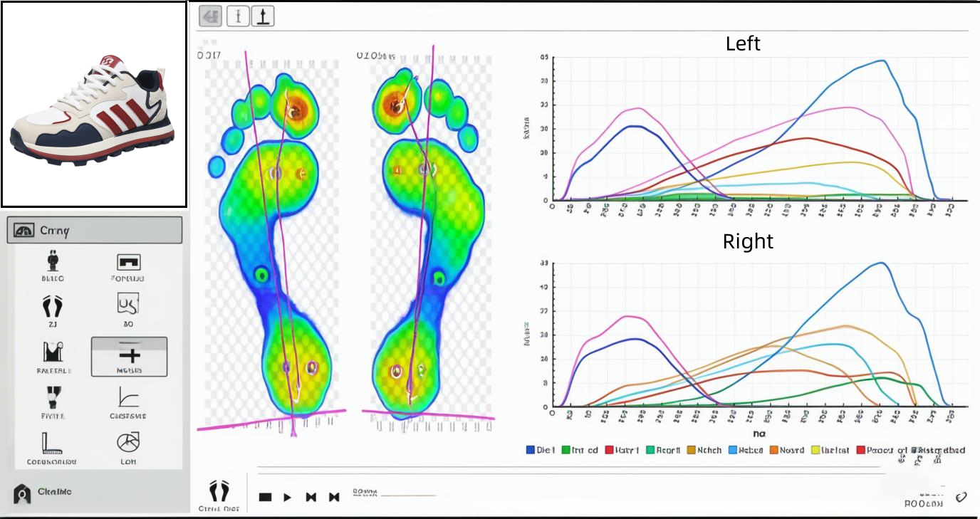The height and width of the screenshot is (519, 980).
Task: Click the upward arrow with baseline toolbar icon
Action: [263, 16]
